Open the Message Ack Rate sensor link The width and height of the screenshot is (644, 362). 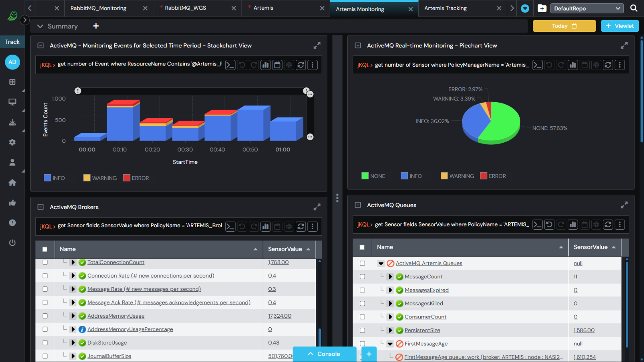click(169, 302)
